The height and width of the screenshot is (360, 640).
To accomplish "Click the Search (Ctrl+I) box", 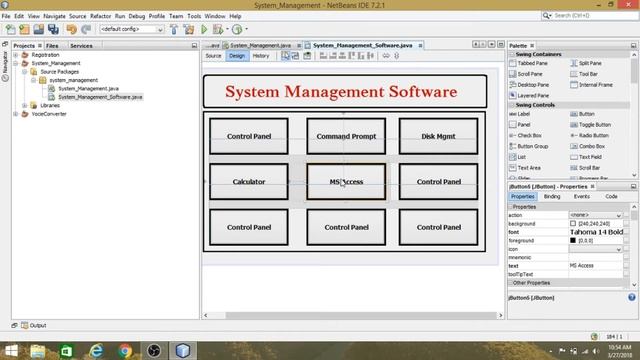I will (x=590, y=16).
